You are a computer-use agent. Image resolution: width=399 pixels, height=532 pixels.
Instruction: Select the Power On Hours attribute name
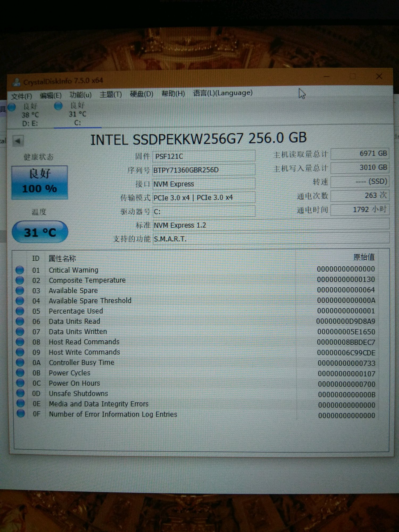(74, 383)
